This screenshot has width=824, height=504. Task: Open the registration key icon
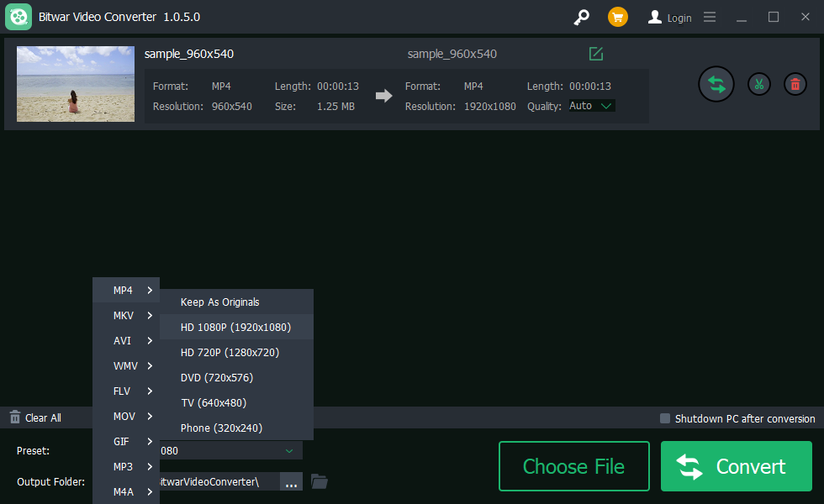click(x=581, y=18)
